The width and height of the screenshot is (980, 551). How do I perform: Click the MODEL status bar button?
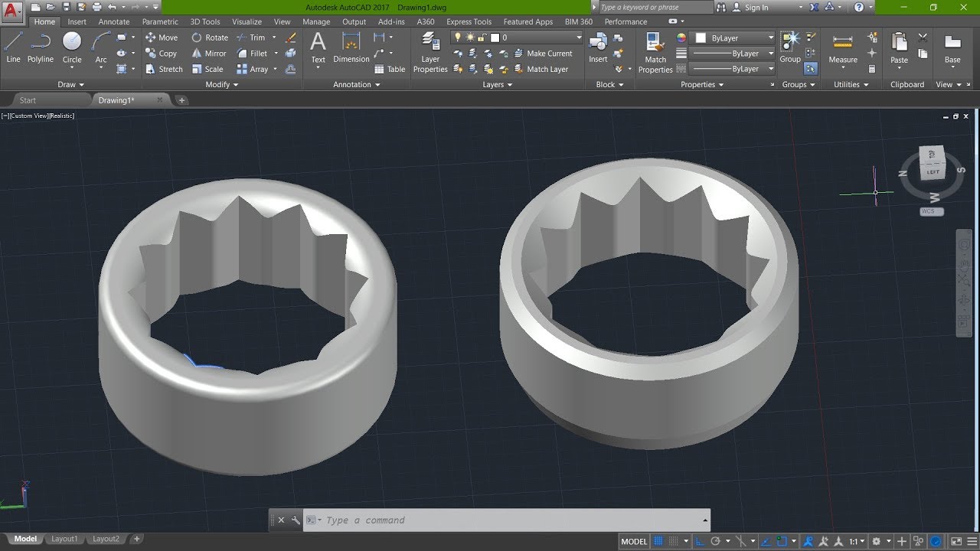click(x=634, y=541)
